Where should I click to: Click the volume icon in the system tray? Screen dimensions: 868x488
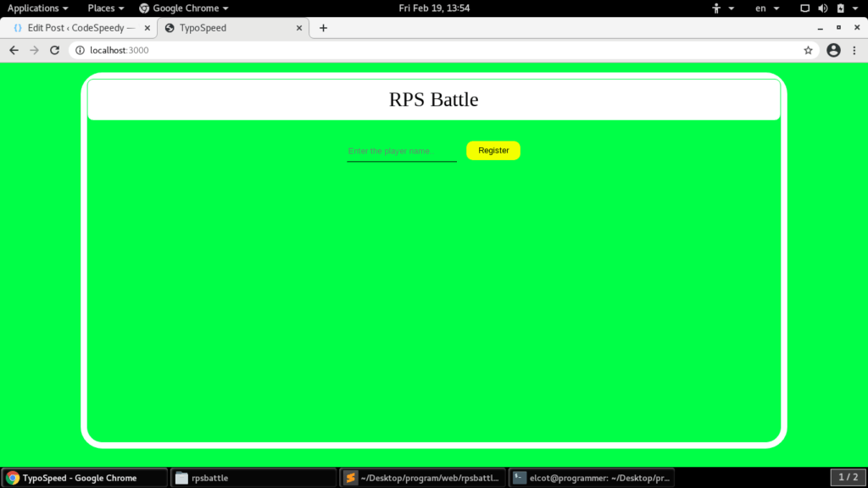coord(821,8)
